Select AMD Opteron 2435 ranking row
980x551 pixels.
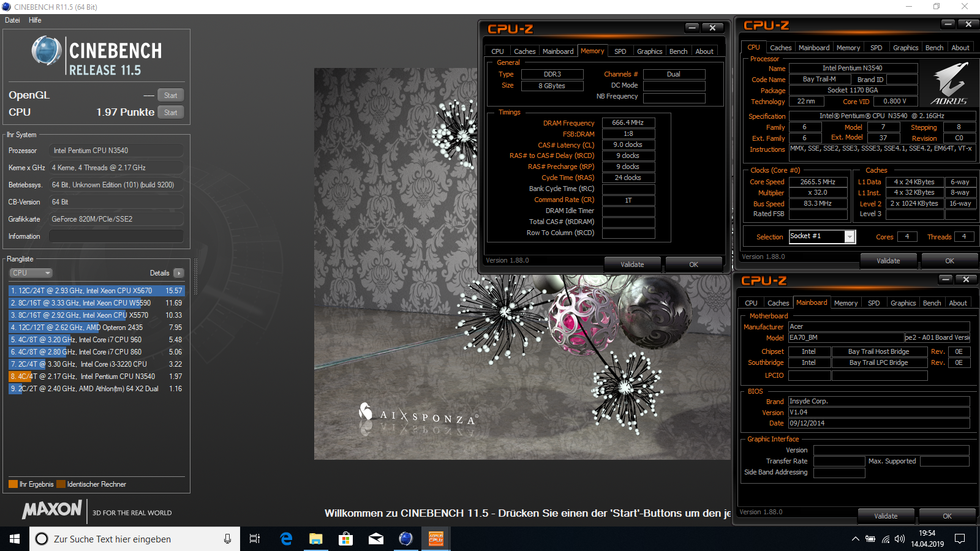[96, 328]
